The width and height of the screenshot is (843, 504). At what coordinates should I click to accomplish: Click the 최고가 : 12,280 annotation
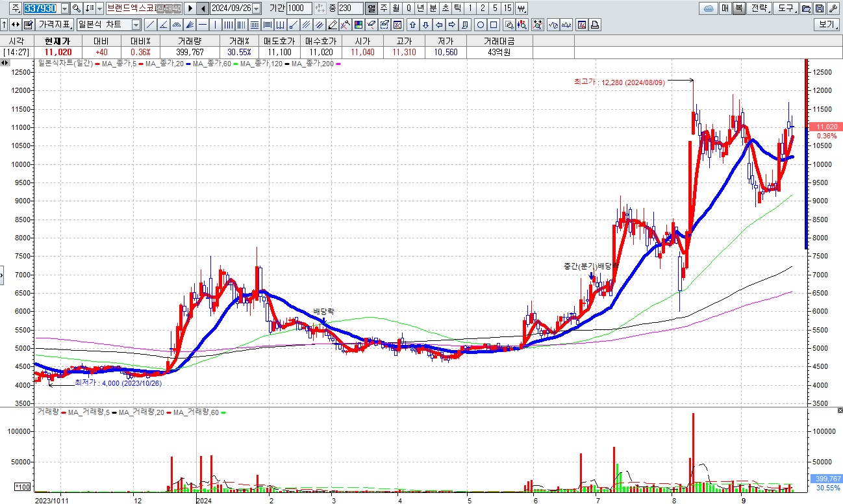click(619, 82)
